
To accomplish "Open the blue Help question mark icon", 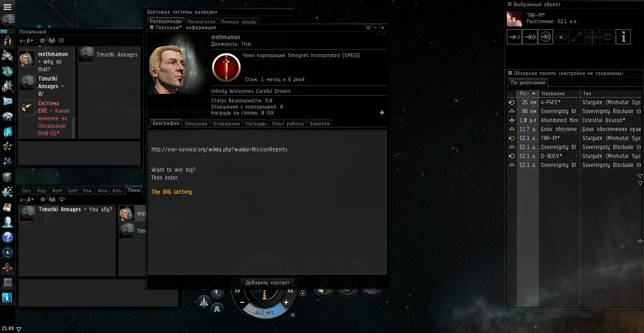I will [8, 237].
